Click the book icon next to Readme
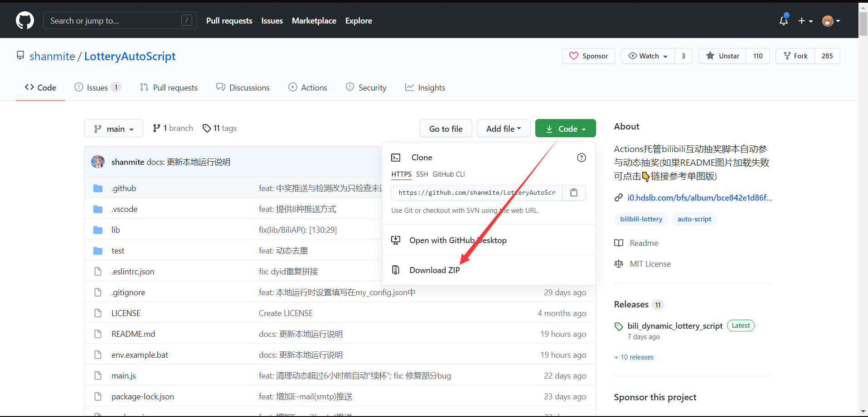Viewport: 868px width, 417px height. 619,243
